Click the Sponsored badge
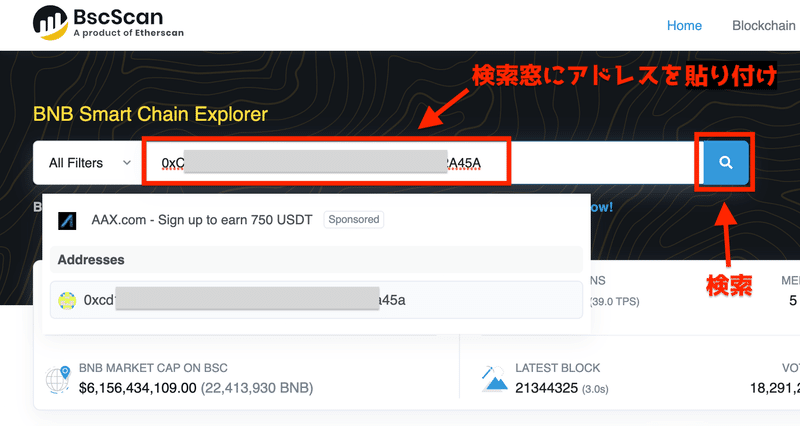800x426 pixels. click(x=354, y=219)
